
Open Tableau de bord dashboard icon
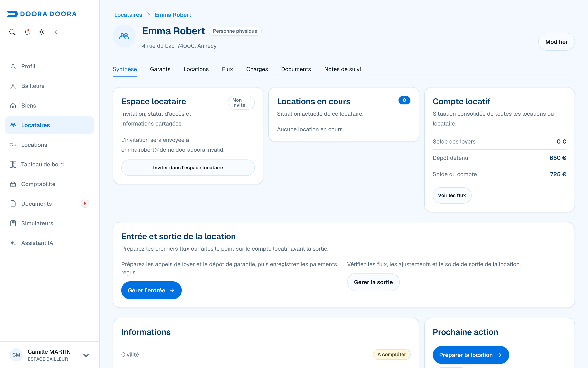(50, 164)
